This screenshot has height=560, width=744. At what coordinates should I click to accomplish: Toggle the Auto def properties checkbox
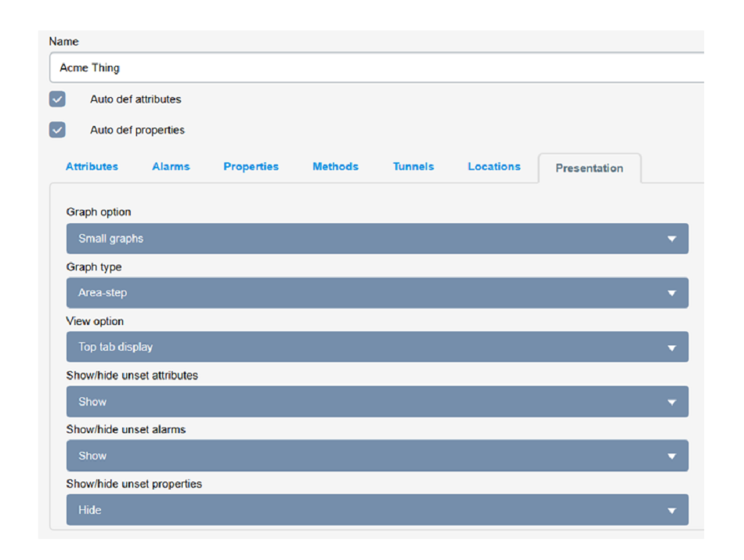point(57,130)
